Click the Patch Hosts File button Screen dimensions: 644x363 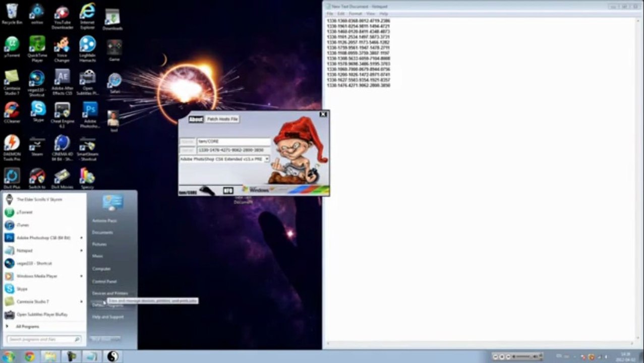[x=222, y=119]
